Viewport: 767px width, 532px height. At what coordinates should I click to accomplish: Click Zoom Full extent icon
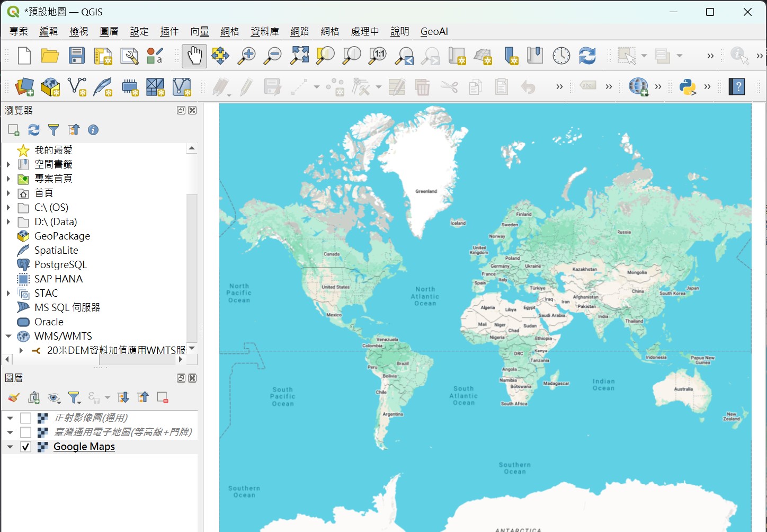coord(299,56)
